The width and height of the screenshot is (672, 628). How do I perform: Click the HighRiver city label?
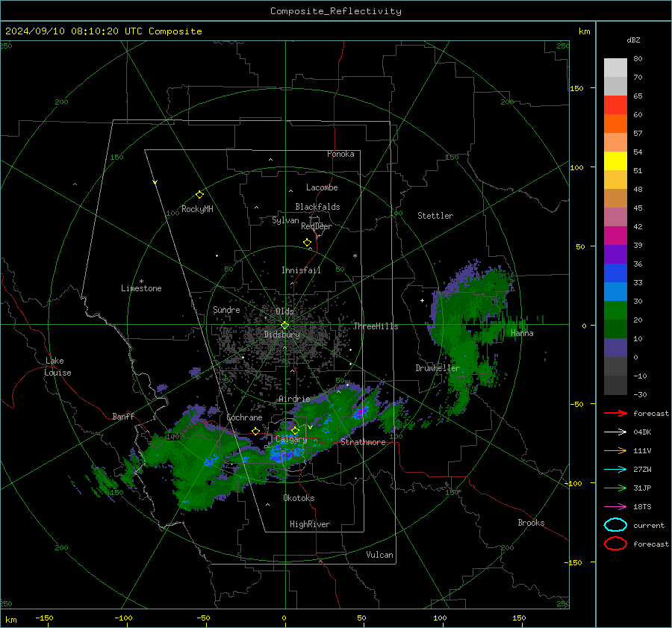(x=310, y=524)
